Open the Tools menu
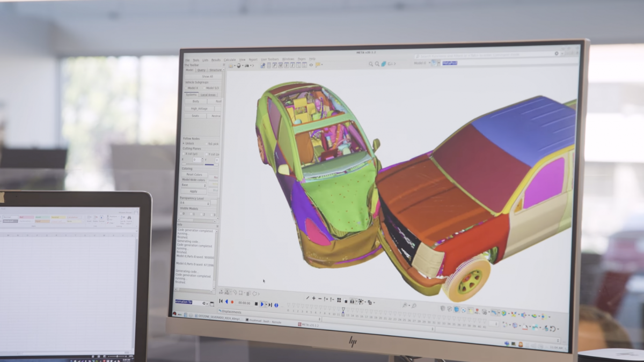This screenshot has width=644, height=362. [x=196, y=60]
